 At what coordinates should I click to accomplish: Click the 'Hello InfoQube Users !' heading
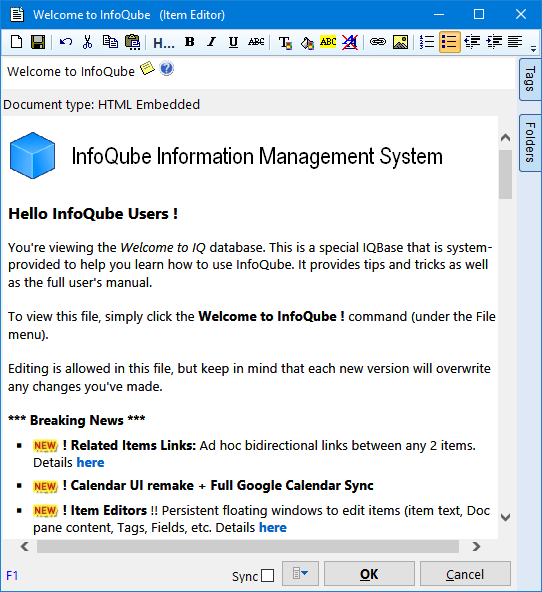[93, 214]
